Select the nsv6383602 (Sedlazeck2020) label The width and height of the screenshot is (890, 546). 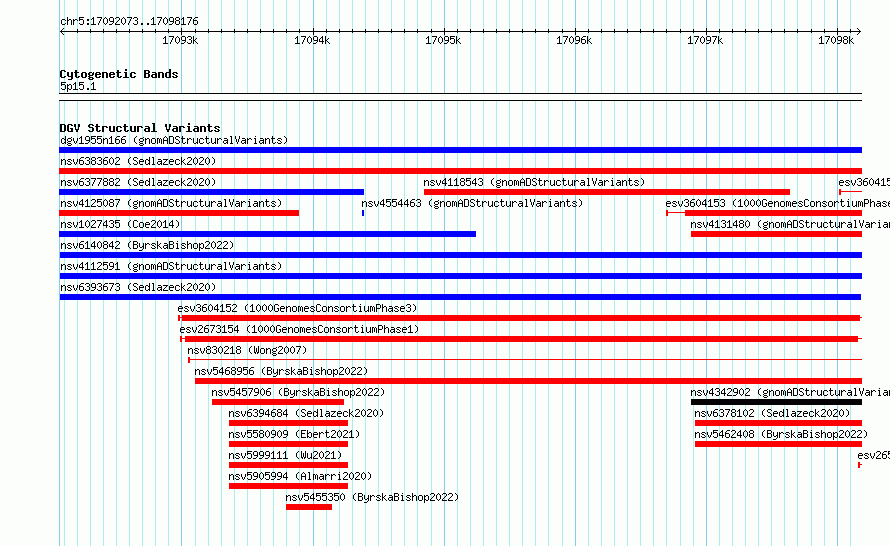click(138, 161)
